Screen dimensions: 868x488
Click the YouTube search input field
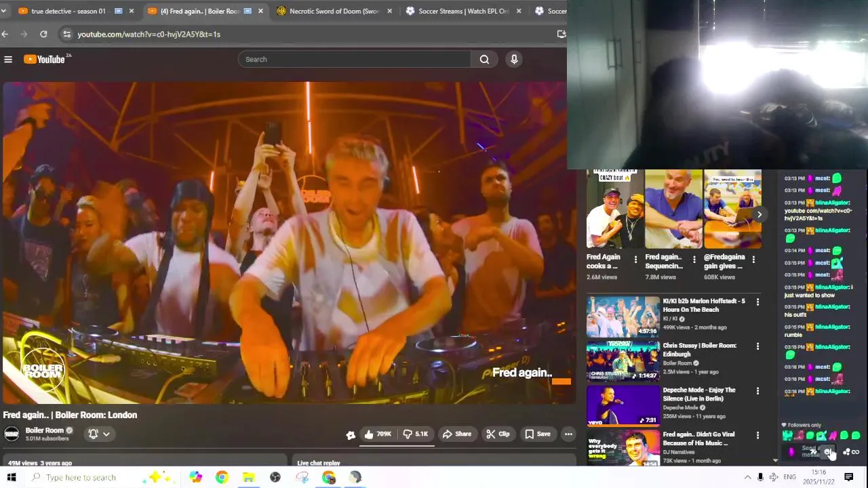coord(354,60)
